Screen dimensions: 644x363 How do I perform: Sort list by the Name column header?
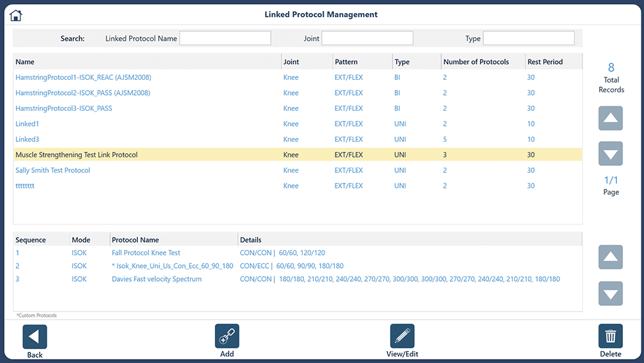pyautogui.click(x=25, y=62)
